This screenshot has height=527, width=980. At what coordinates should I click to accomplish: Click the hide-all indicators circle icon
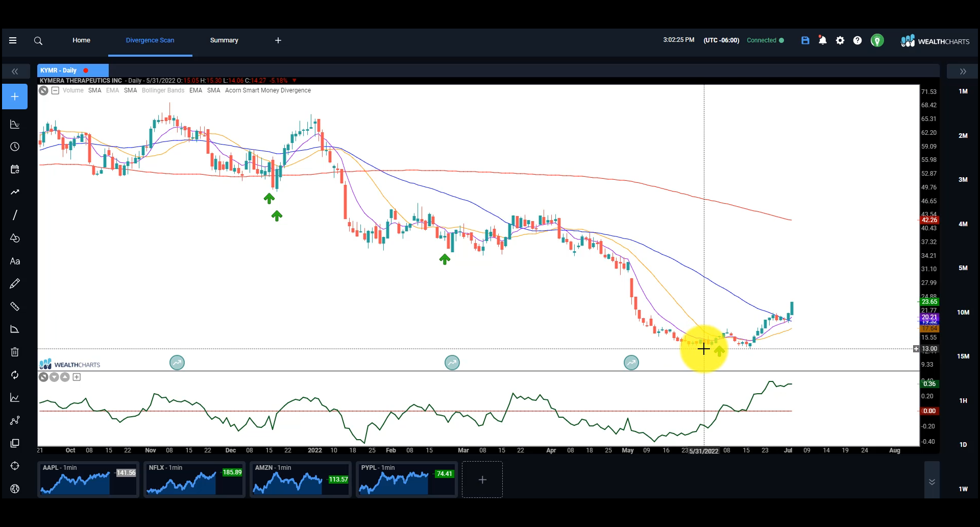44,90
